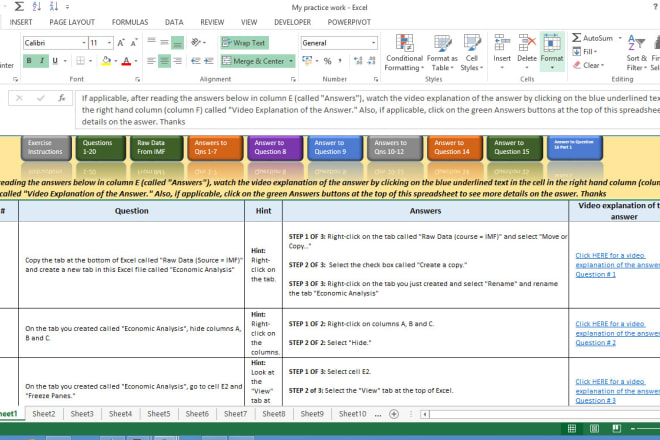Sort descending Z to A quick icon
Image resolution: width=660 pixels, height=440 pixels.
[x=53, y=7]
